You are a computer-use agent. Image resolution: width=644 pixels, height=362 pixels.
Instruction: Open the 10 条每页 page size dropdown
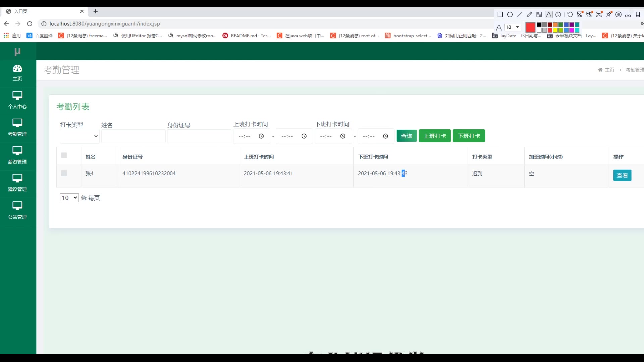[x=69, y=198]
